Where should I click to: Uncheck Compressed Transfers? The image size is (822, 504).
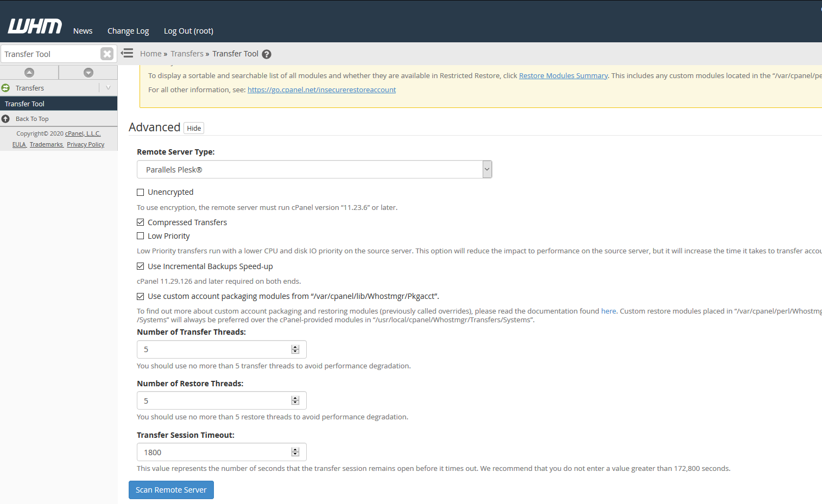[x=140, y=222]
